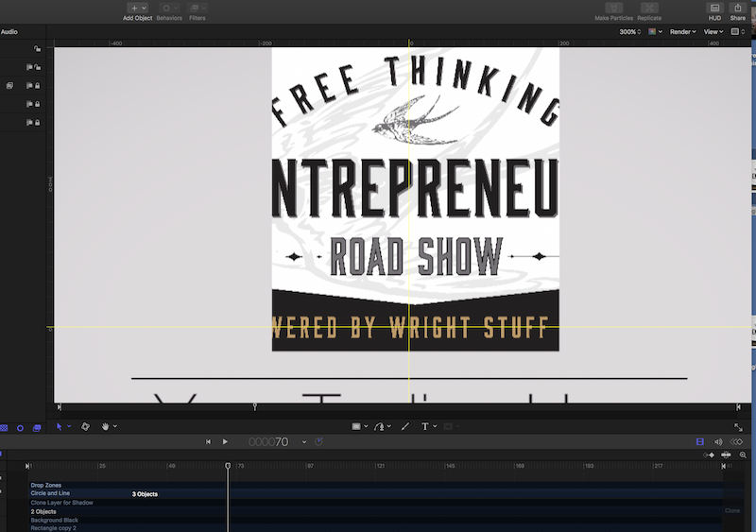Select the Bezier pen tool
Image resolution: width=756 pixels, height=532 pixels.
(380, 426)
